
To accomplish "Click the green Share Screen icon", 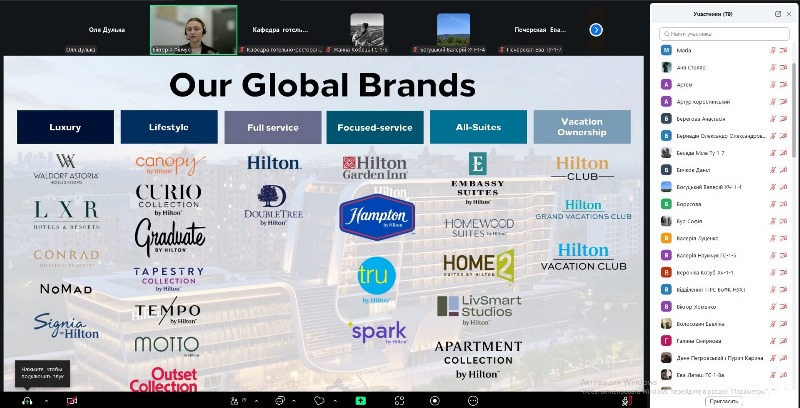I will (361, 401).
